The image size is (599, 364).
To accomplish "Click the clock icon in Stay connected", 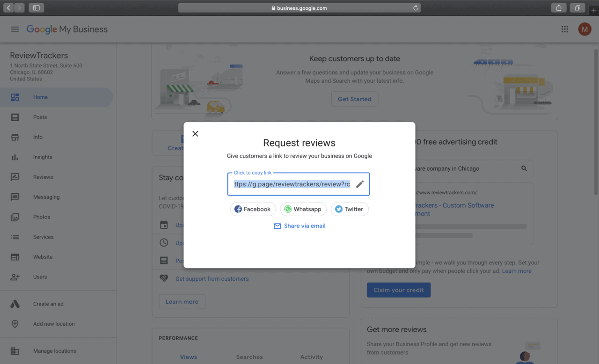I will pos(164,243).
